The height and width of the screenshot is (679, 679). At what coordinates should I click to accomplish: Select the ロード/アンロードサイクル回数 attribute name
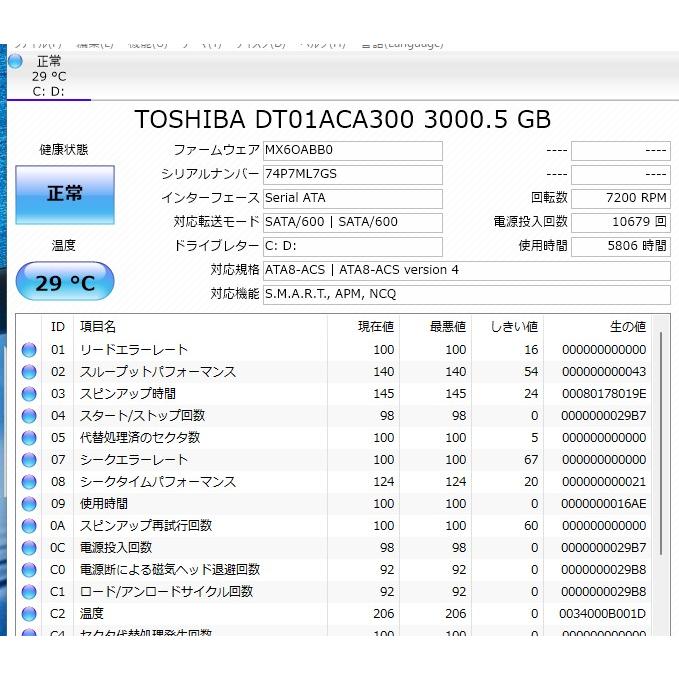pyautogui.click(x=166, y=592)
